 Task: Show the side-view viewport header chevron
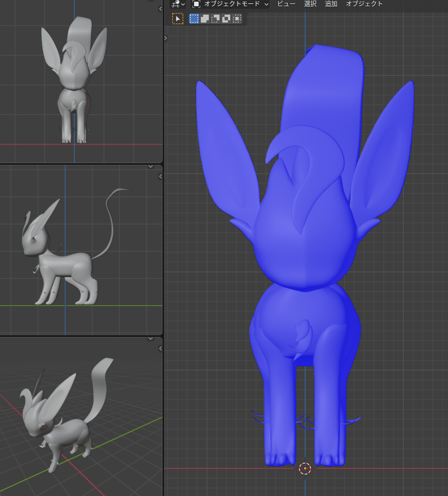point(151,166)
